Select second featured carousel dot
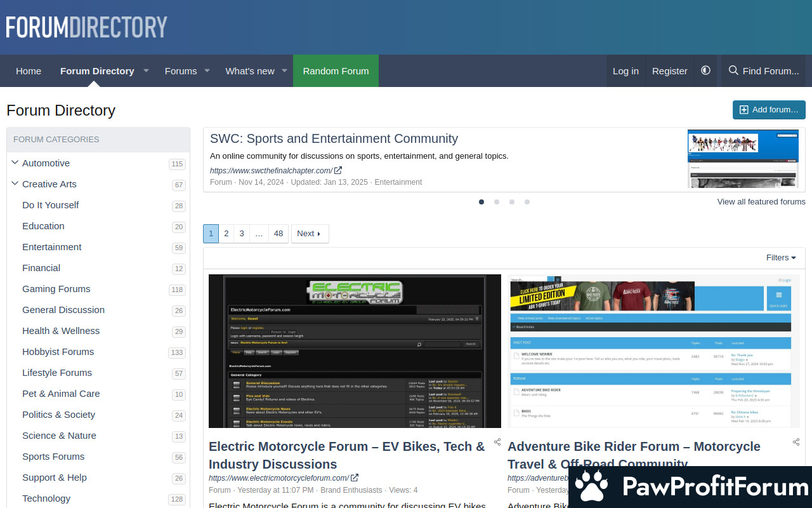This screenshot has height=508, width=812. 497,202
